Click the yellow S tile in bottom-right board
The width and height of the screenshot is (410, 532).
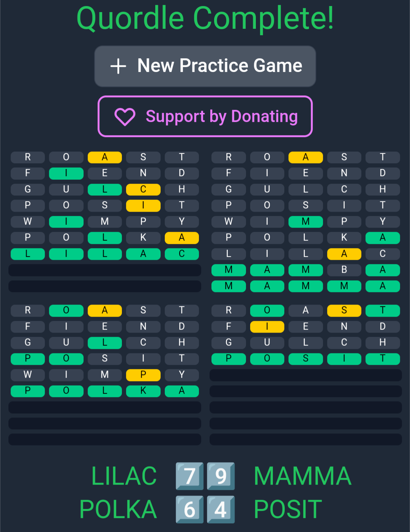[x=344, y=311]
